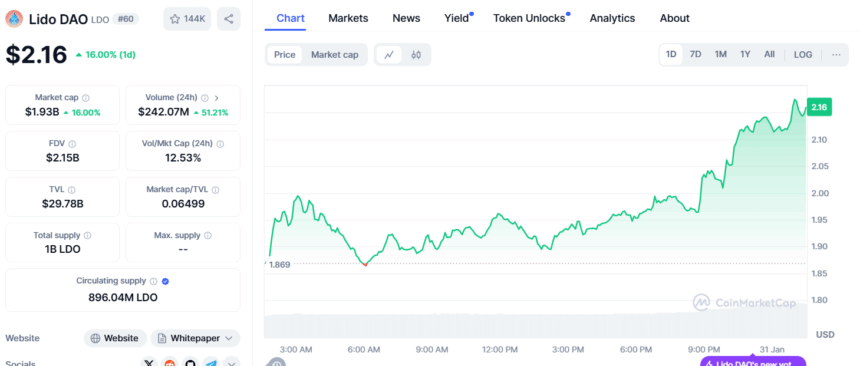The height and width of the screenshot is (366, 860).
Task: Select the 1Y time range
Action: (745, 54)
